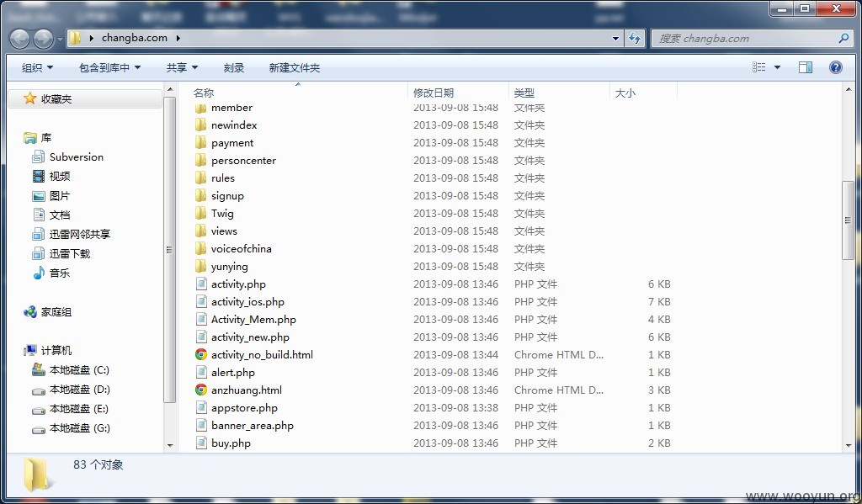
Task: Sort by the 大小 column header
Action: 625,93
